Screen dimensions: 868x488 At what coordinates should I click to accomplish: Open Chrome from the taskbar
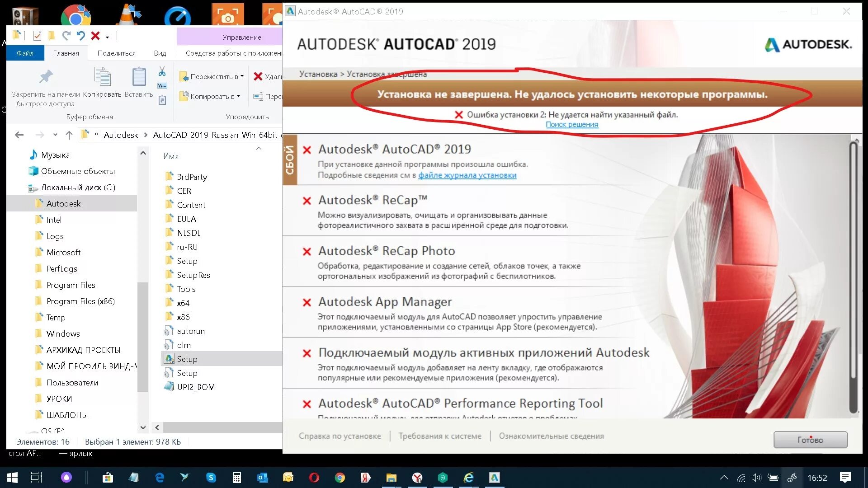[x=340, y=478]
